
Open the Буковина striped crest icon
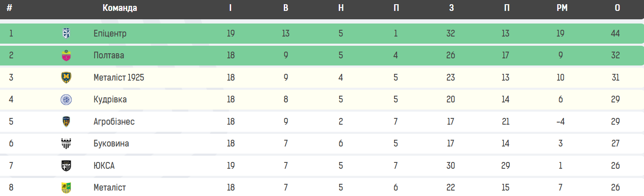click(66, 144)
